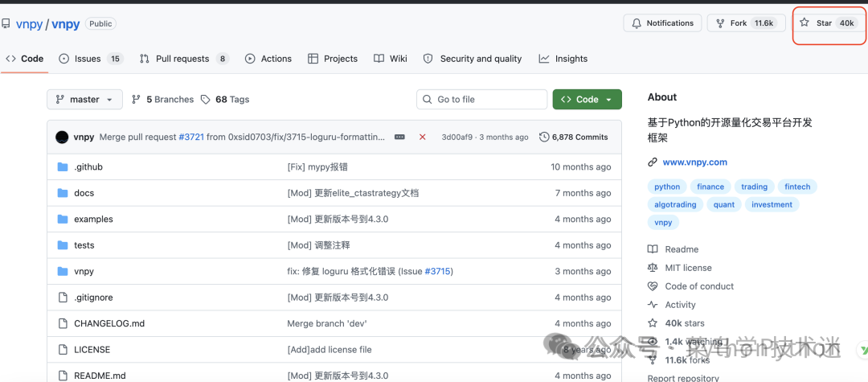Click the vnpy owner link in breadcrumb
Image resolution: width=868 pixels, height=382 pixels.
coord(29,24)
